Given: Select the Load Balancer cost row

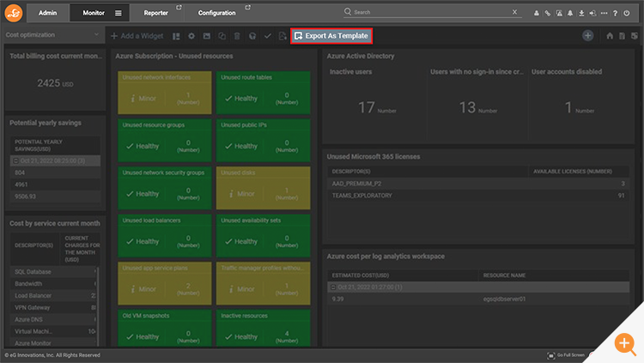Looking at the screenshot, I should (x=53, y=296).
